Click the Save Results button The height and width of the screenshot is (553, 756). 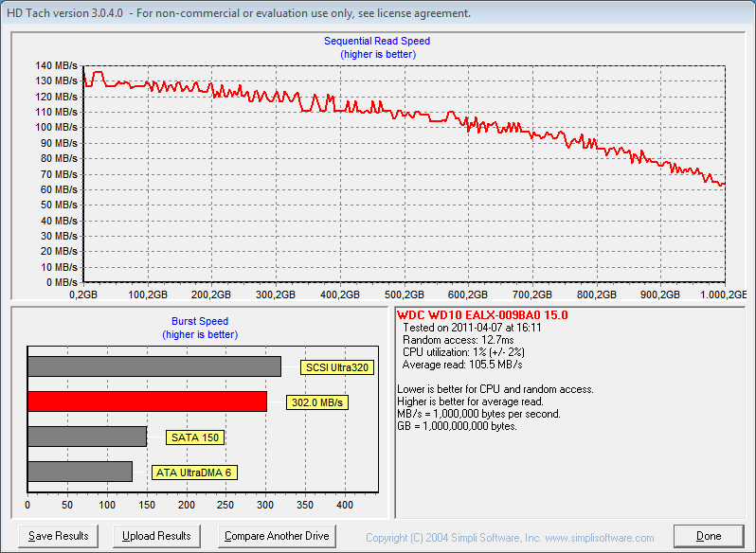click(x=59, y=536)
